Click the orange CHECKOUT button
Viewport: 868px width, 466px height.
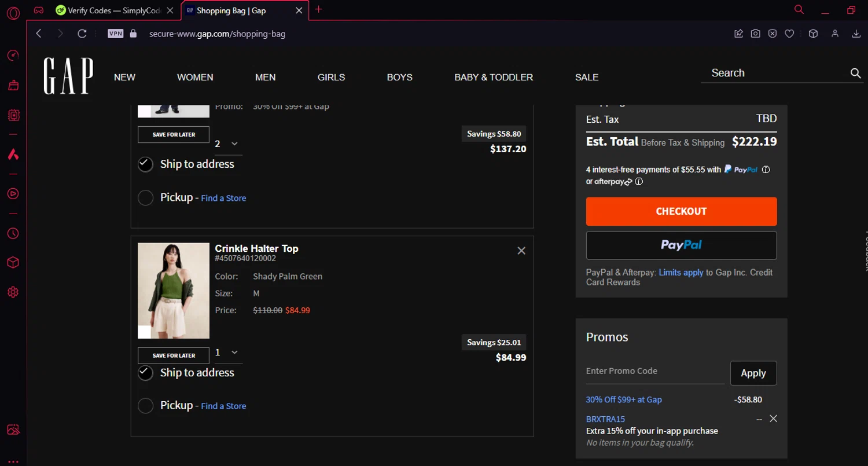(681, 211)
